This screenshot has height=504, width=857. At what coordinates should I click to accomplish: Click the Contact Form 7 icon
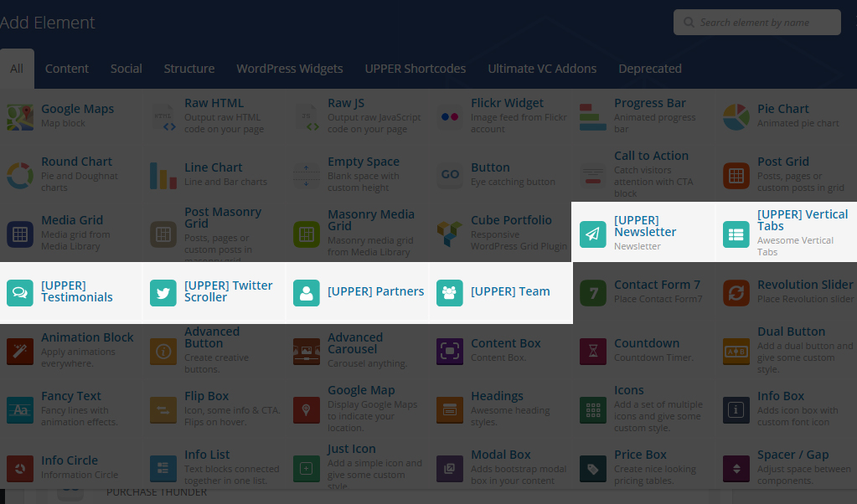click(593, 292)
